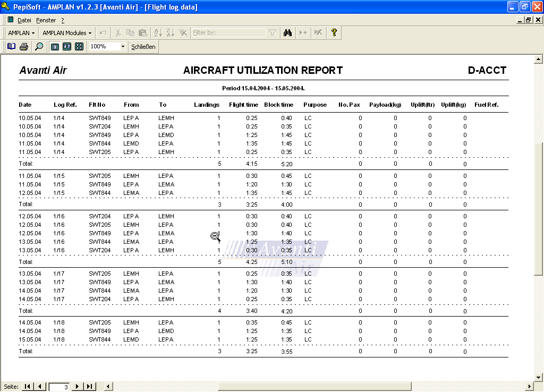
Task: Switch to single page view
Action: pyautogui.click(x=55, y=47)
